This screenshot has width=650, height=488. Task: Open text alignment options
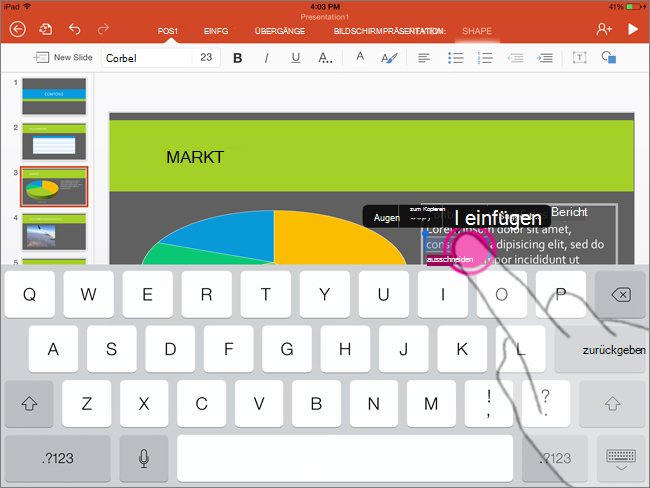coord(424,58)
